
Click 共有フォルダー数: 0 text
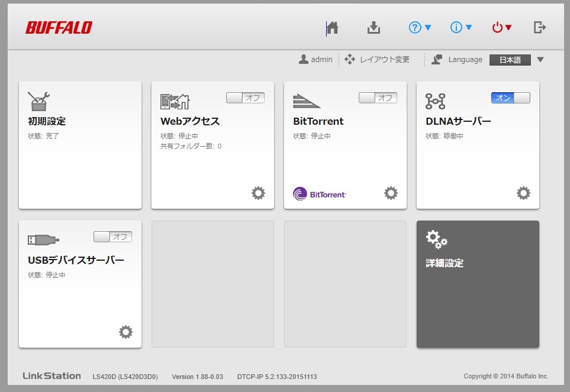click(191, 146)
